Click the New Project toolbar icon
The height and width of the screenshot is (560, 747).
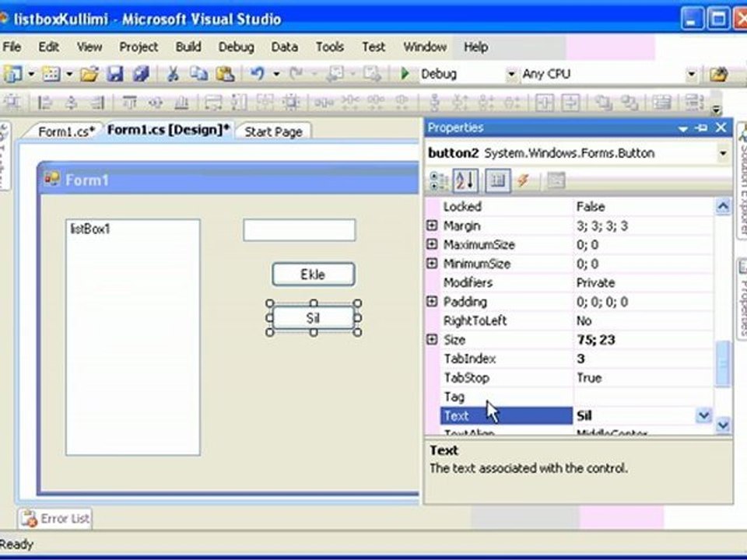click(x=13, y=74)
